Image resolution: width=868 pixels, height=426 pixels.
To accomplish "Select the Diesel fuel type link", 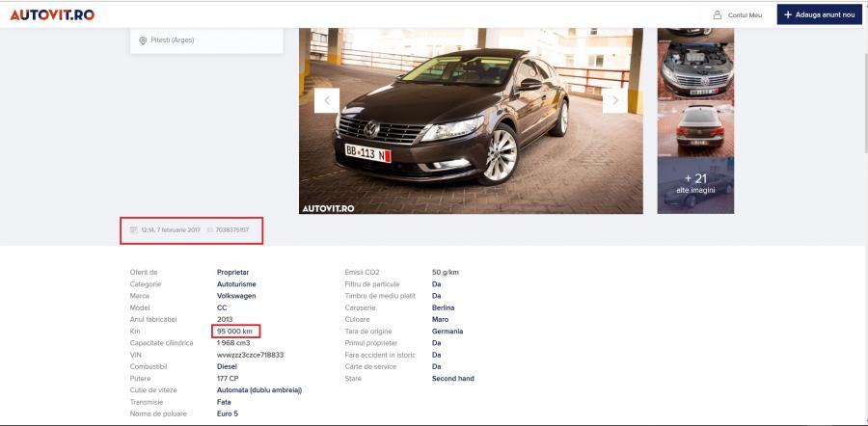I will [228, 366].
